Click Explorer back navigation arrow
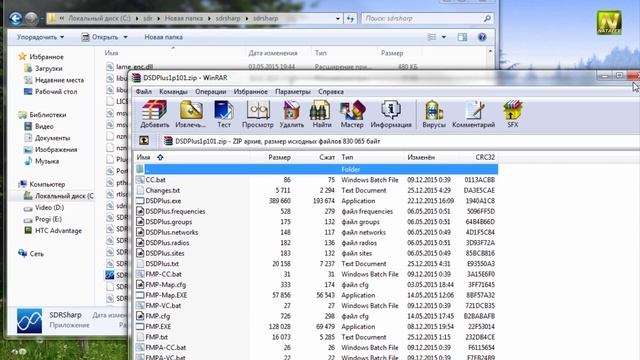 point(16,18)
